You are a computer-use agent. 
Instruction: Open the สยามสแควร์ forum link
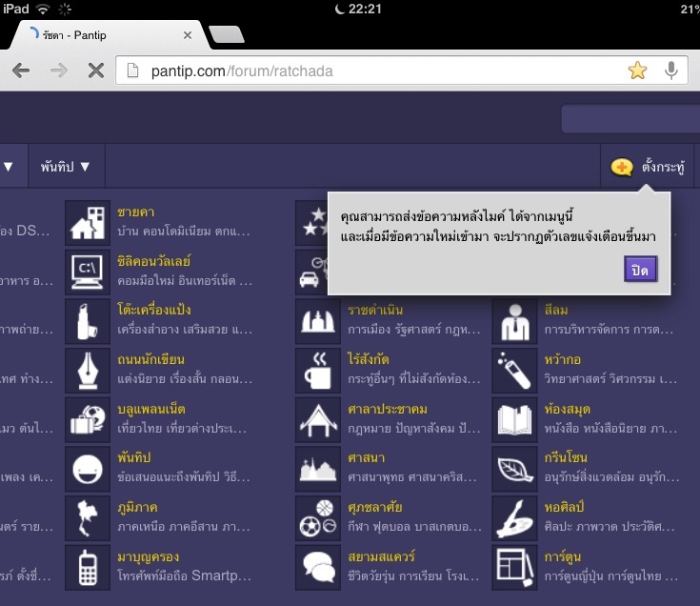click(x=381, y=556)
